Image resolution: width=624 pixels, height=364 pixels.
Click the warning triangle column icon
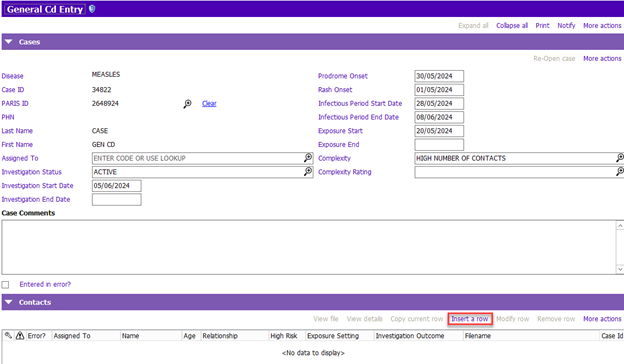coord(20,335)
